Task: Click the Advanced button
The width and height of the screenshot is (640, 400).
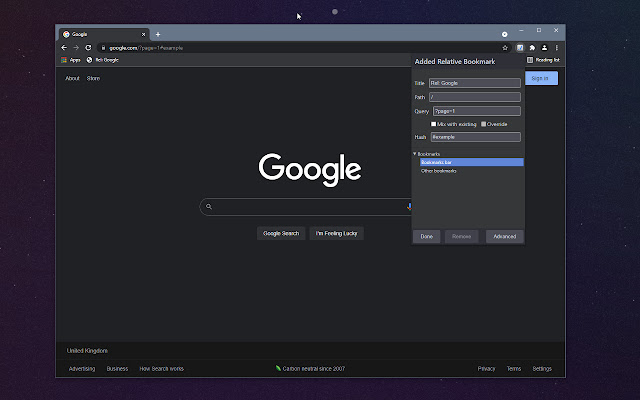Action: pyautogui.click(x=505, y=236)
